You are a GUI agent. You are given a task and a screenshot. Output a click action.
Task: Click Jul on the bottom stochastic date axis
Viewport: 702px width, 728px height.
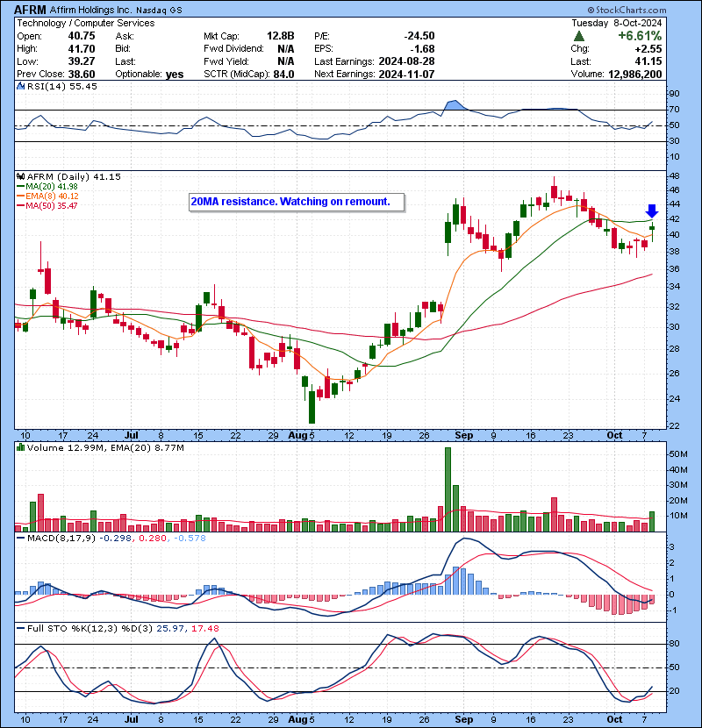pyautogui.click(x=132, y=719)
